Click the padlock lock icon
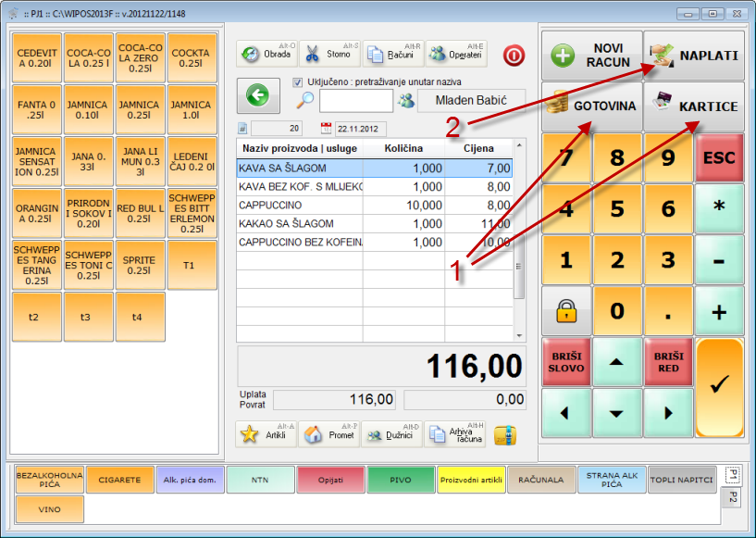The image size is (756, 538). [566, 311]
